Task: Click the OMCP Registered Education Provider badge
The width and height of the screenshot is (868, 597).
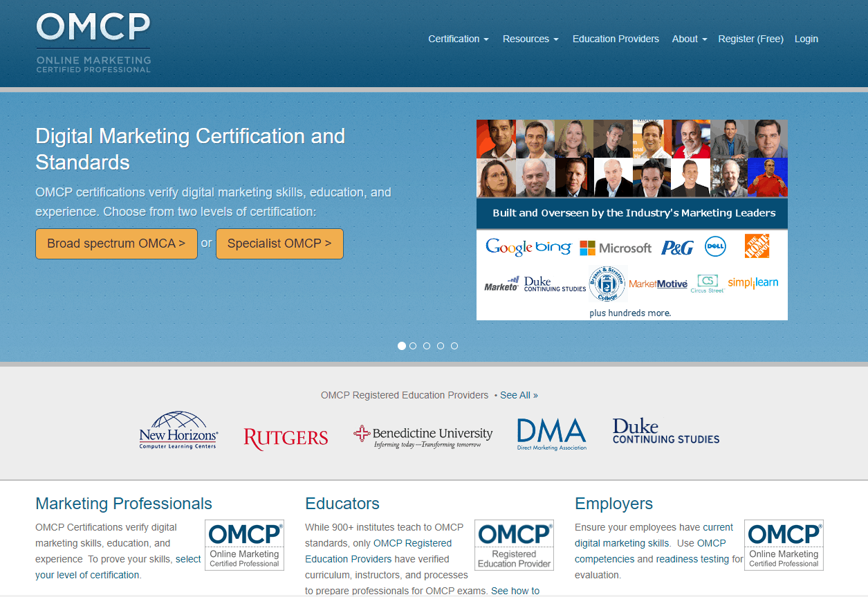Action: [514, 545]
